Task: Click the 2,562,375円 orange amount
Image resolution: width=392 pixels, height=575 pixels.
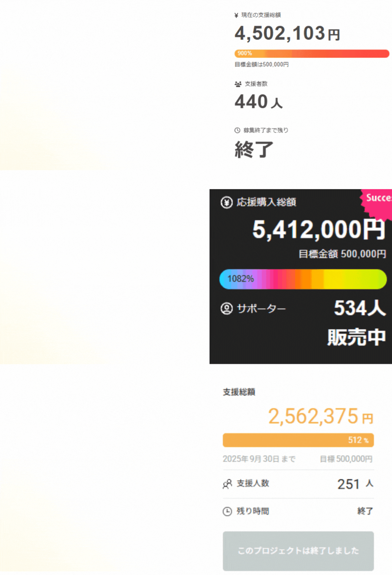Action: click(x=320, y=416)
